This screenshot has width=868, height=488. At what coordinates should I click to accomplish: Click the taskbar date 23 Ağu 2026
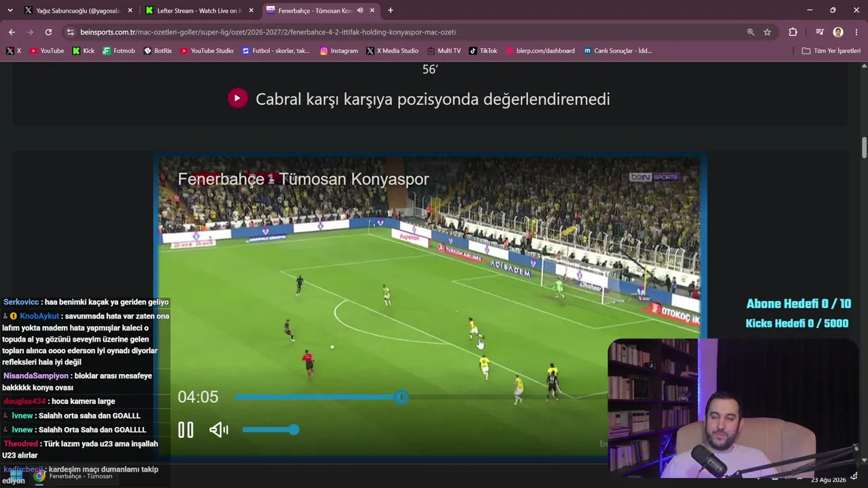pyautogui.click(x=827, y=480)
